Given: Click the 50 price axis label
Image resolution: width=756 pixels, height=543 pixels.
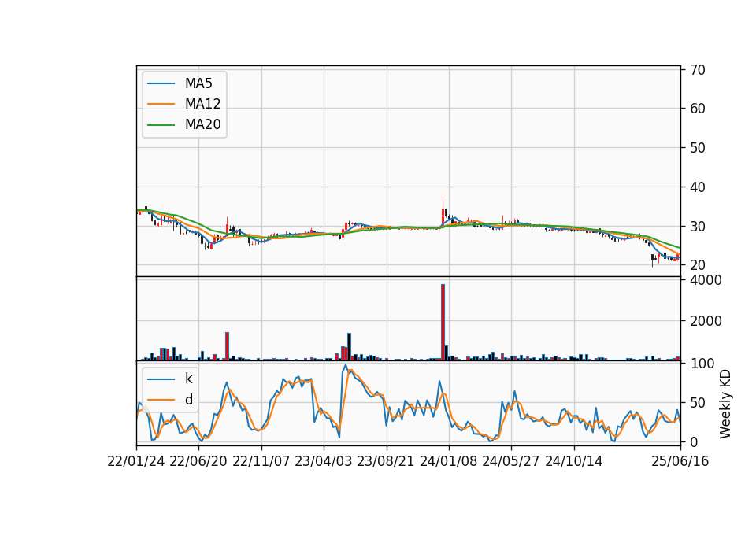Looking at the screenshot, I should [698, 148].
